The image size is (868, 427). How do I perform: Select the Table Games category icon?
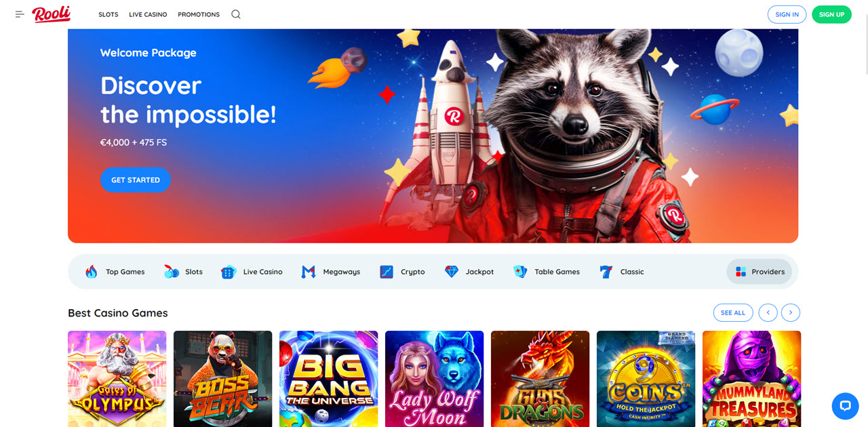521,271
